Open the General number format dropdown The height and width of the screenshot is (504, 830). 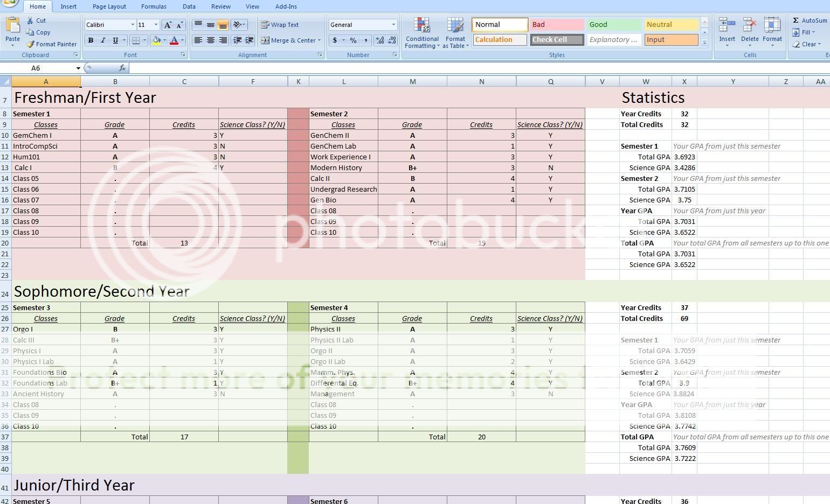coord(393,25)
